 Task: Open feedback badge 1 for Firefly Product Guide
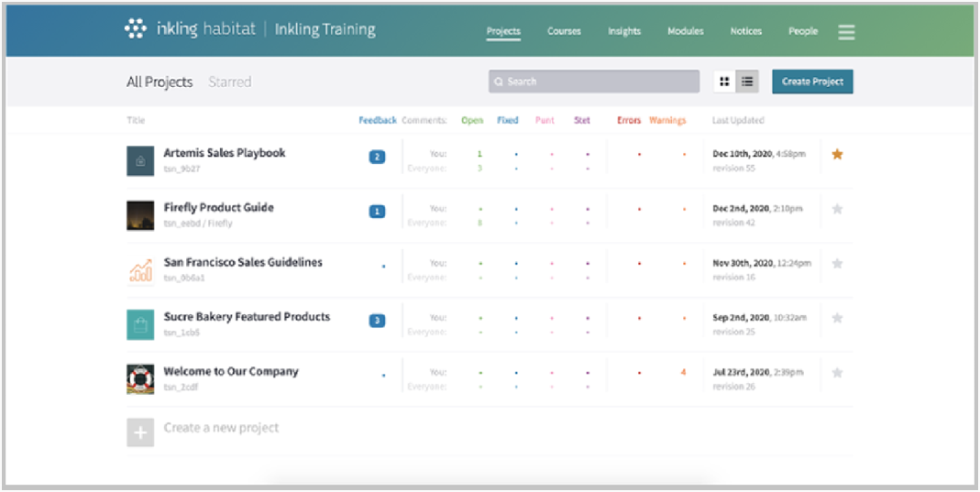pyautogui.click(x=377, y=212)
